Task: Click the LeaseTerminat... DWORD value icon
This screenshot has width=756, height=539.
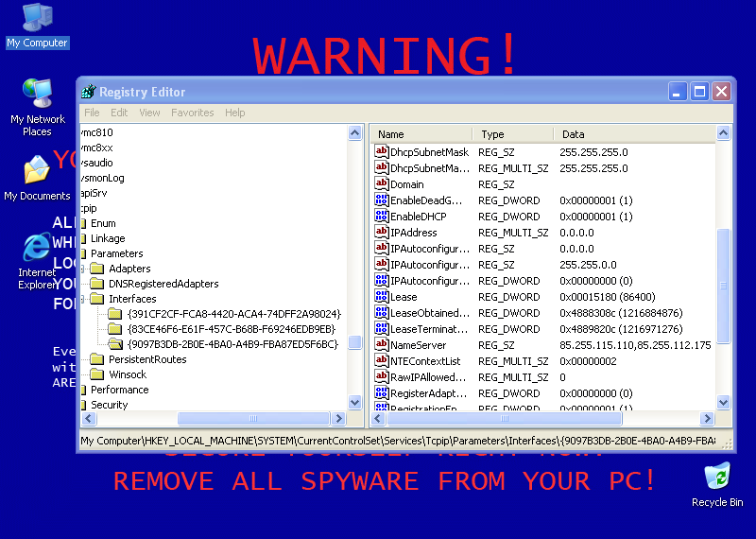Action: click(382, 329)
